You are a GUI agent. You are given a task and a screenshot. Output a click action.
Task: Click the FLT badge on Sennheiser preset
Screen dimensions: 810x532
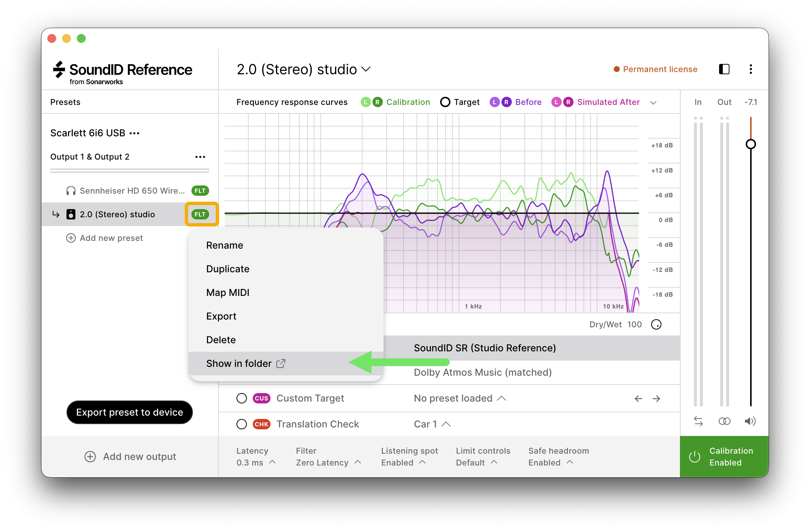pyautogui.click(x=200, y=191)
